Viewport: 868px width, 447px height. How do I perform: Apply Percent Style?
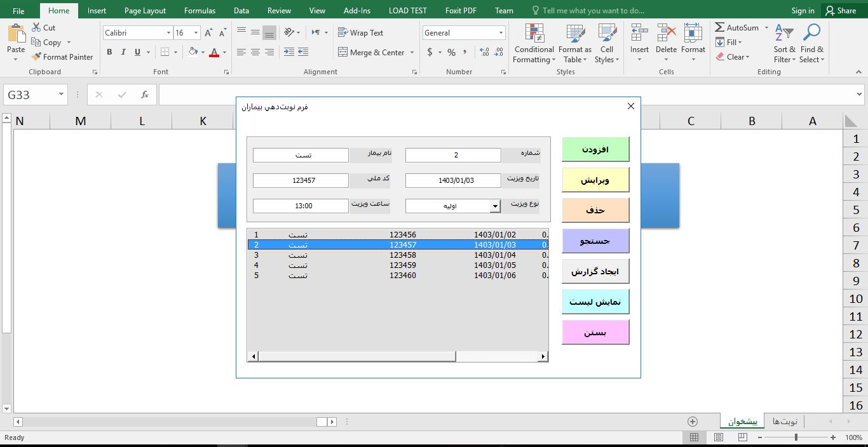click(451, 52)
